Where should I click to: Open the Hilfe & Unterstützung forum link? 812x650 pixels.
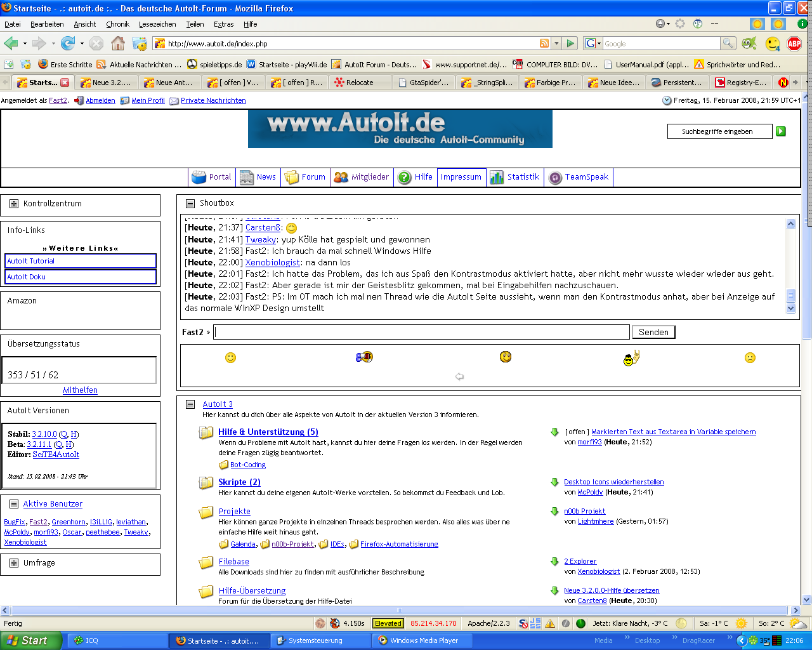(x=268, y=432)
